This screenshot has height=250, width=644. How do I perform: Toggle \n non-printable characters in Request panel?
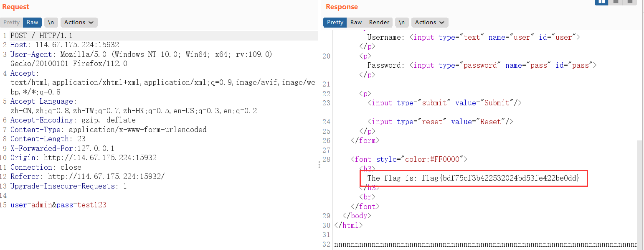click(51, 23)
